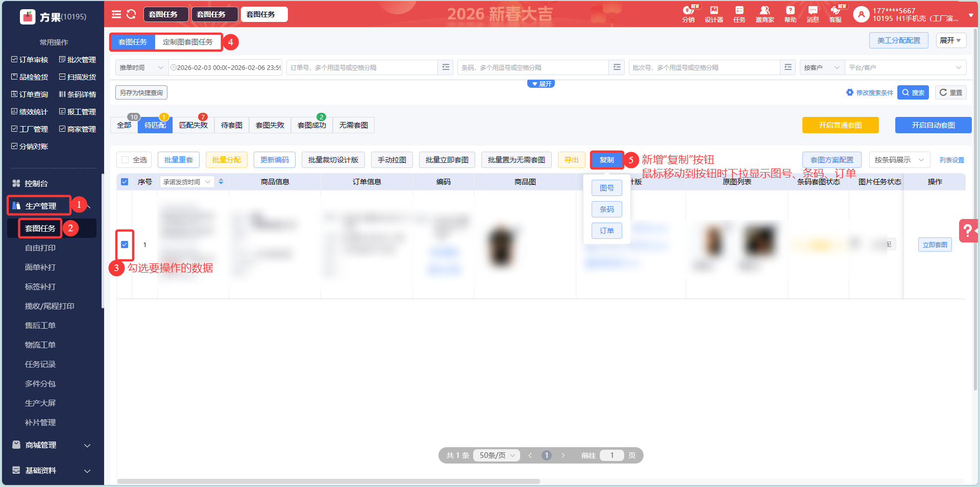The width and height of the screenshot is (980, 487).
Task: Click the 导出 export button
Action: (572, 160)
